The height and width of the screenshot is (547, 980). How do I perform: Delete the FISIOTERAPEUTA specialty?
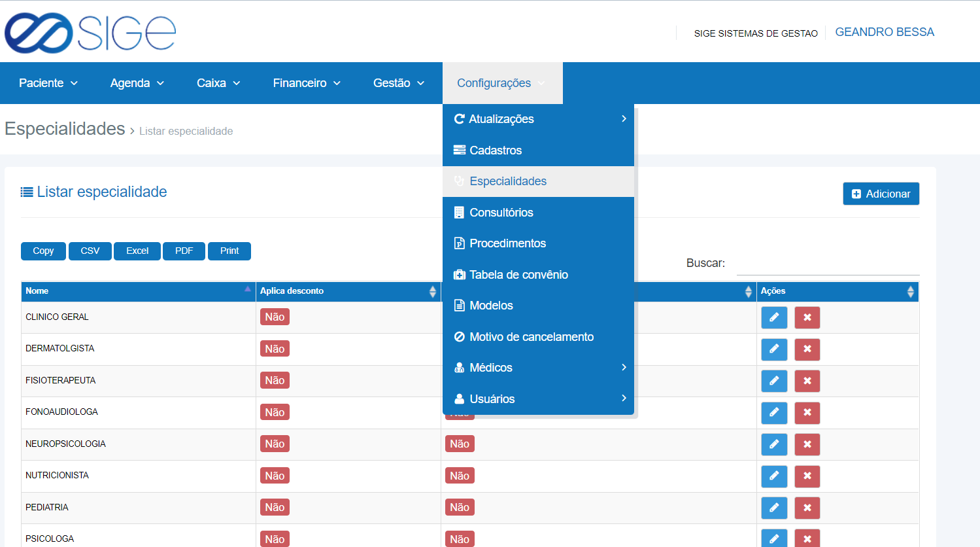[x=807, y=381]
